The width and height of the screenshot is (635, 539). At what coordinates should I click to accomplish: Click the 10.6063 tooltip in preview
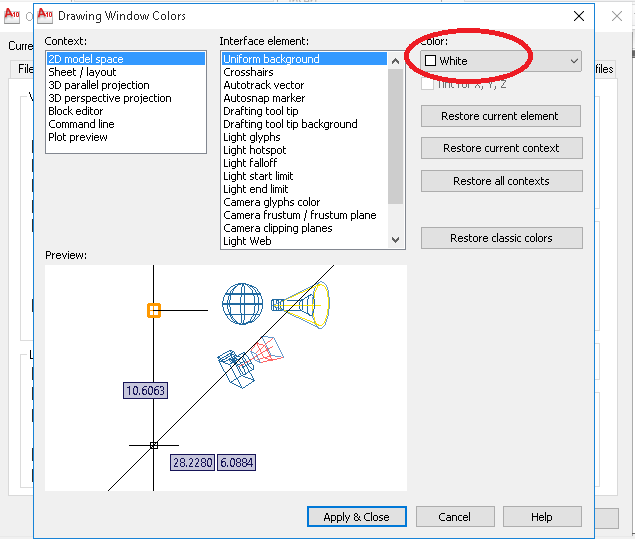[x=145, y=391]
